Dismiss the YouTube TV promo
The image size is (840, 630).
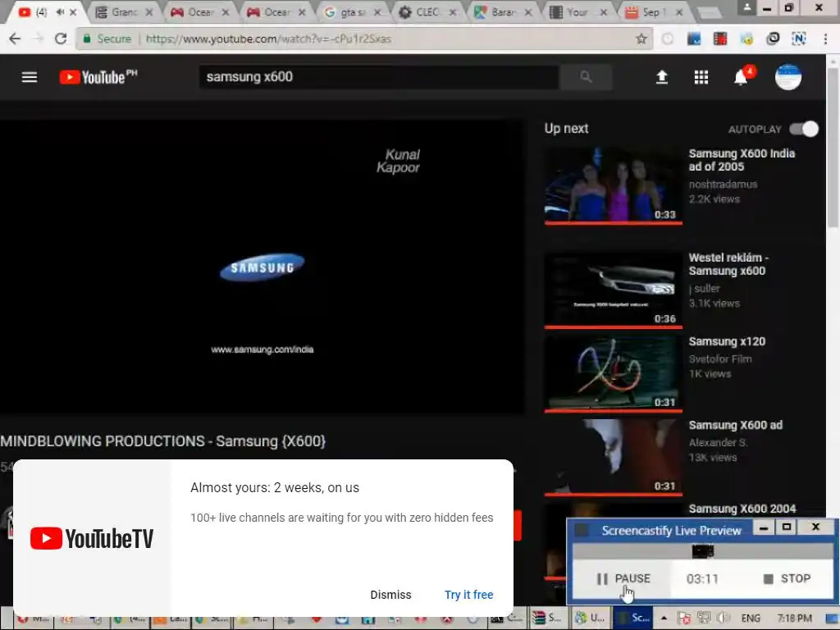[x=390, y=595]
